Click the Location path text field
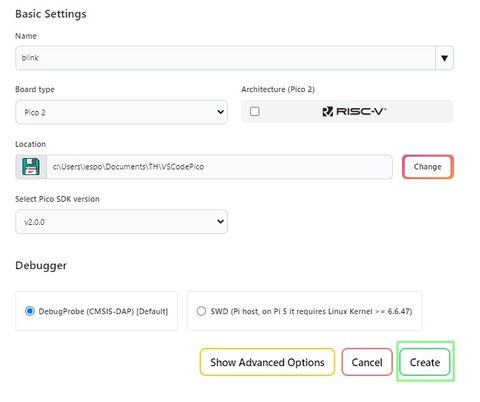The height and width of the screenshot is (402, 480). point(219,167)
